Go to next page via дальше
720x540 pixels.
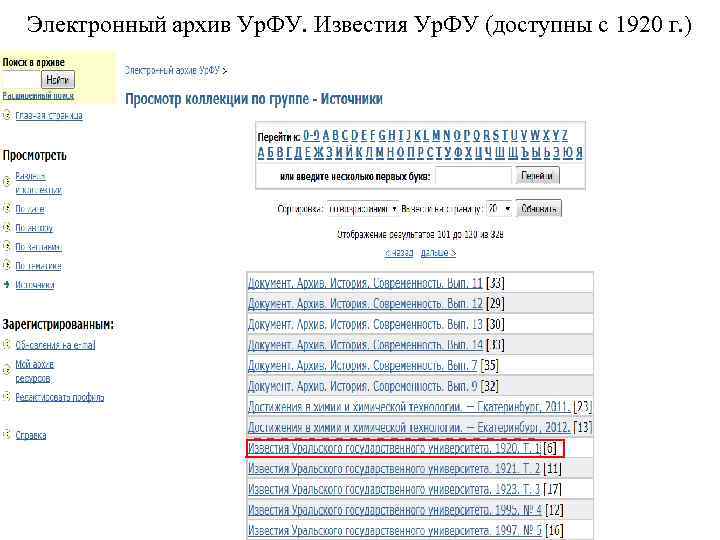438,253
